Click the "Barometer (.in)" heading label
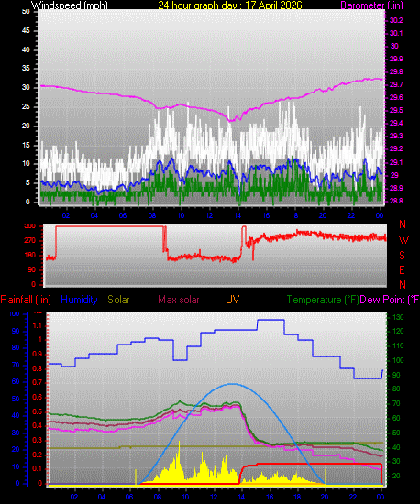The width and height of the screenshot is (420, 504). tap(371, 5)
